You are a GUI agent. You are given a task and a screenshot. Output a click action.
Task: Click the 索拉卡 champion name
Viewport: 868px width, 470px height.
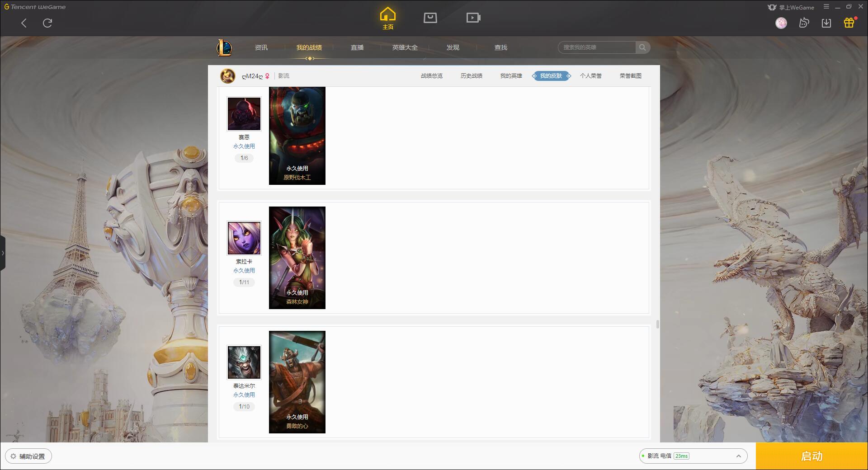point(244,262)
